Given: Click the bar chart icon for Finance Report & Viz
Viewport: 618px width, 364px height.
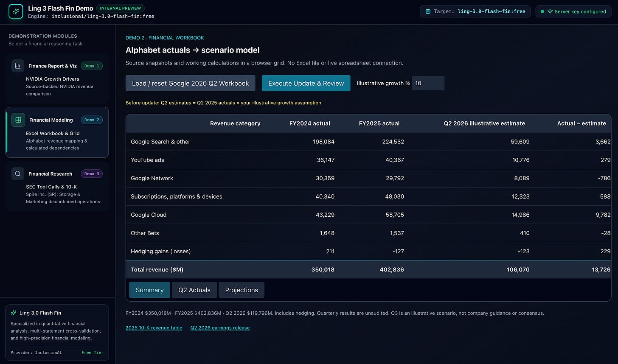Looking at the screenshot, I should point(18,66).
